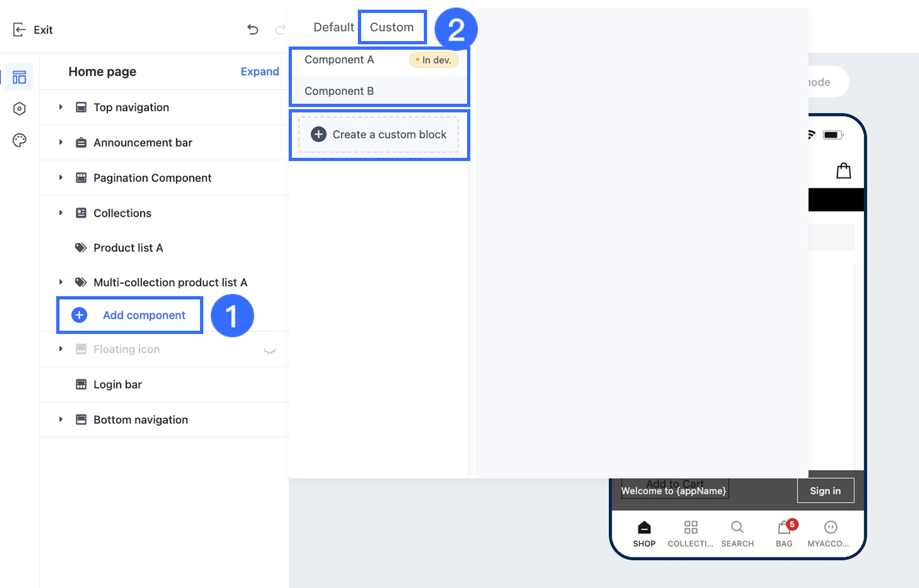The height and width of the screenshot is (588, 919).
Task: Click the Add component button
Action: [x=130, y=315]
